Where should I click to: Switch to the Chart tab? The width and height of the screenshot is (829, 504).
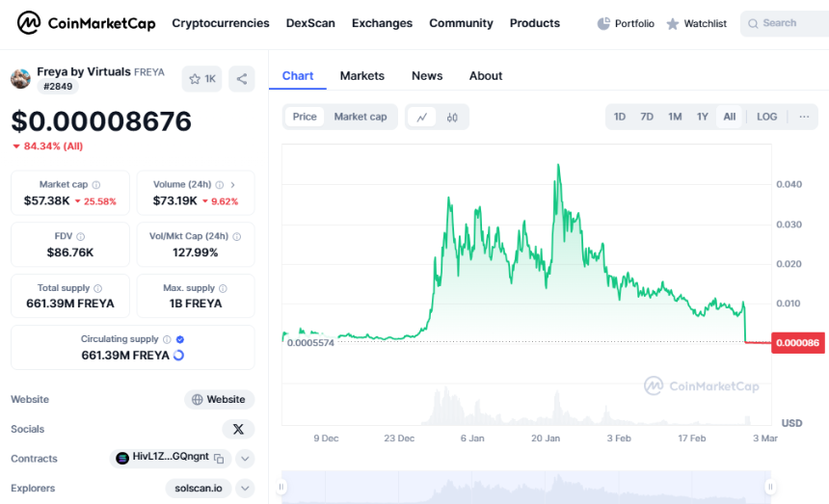298,76
